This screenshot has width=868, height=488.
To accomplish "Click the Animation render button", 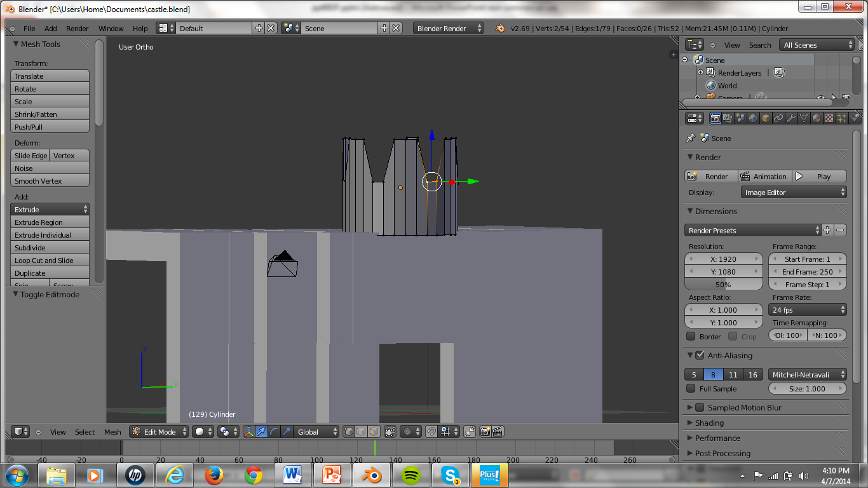I will click(765, 176).
